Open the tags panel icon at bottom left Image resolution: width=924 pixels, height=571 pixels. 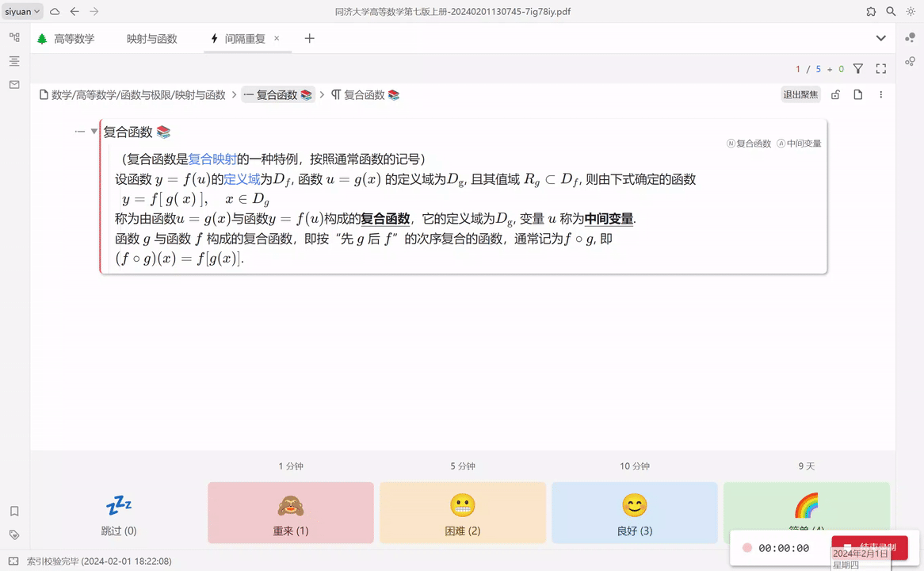click(13, 535)
